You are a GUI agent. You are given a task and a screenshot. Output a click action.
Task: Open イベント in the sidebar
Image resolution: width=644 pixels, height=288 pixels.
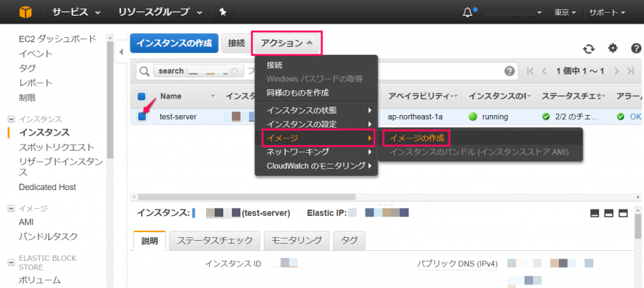[36, 54]
